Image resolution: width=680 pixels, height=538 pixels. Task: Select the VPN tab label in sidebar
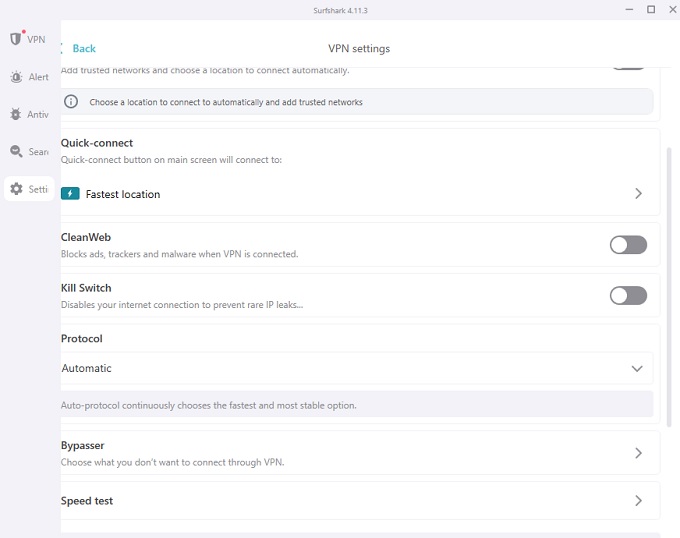coord(36,39)
